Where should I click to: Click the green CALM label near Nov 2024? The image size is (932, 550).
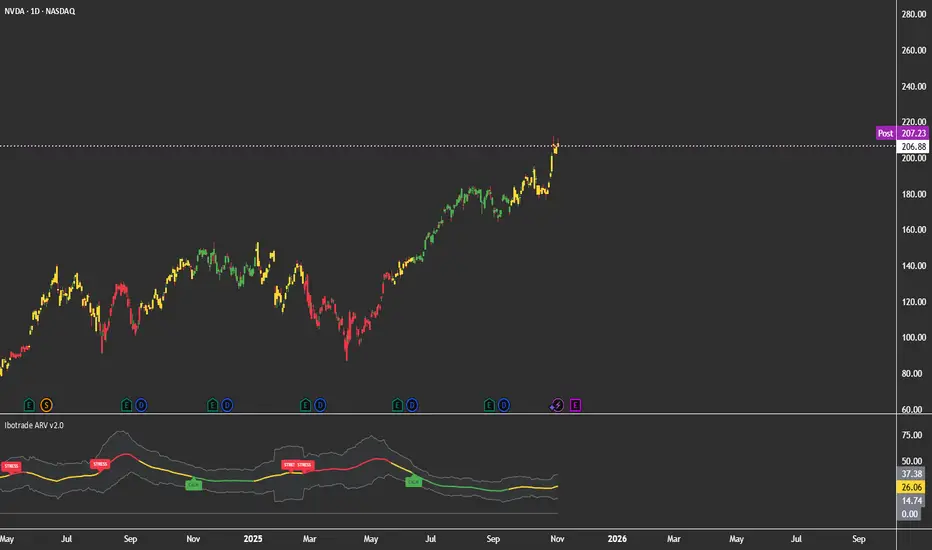(193, 485)
